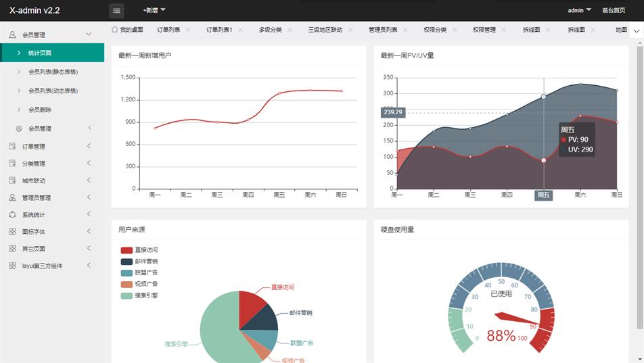Viewport: 644px width, 363px height.
Task: Click the 城市联动 sidebar icon
Action: pyautogui.click(x=12, y=180)
